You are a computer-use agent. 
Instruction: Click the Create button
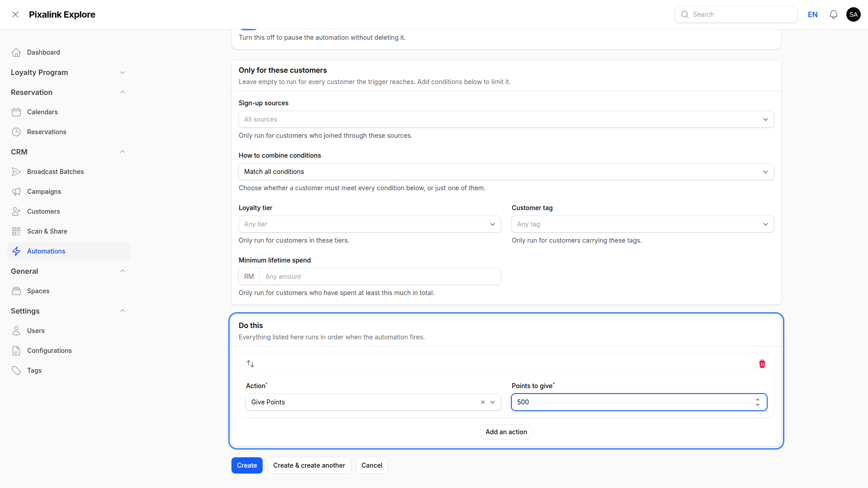(247, 465)
